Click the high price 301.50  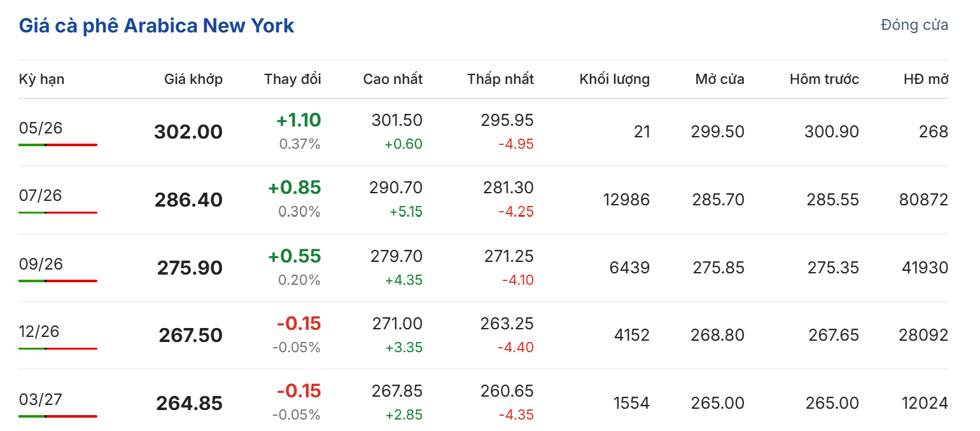tap(396, 120)
